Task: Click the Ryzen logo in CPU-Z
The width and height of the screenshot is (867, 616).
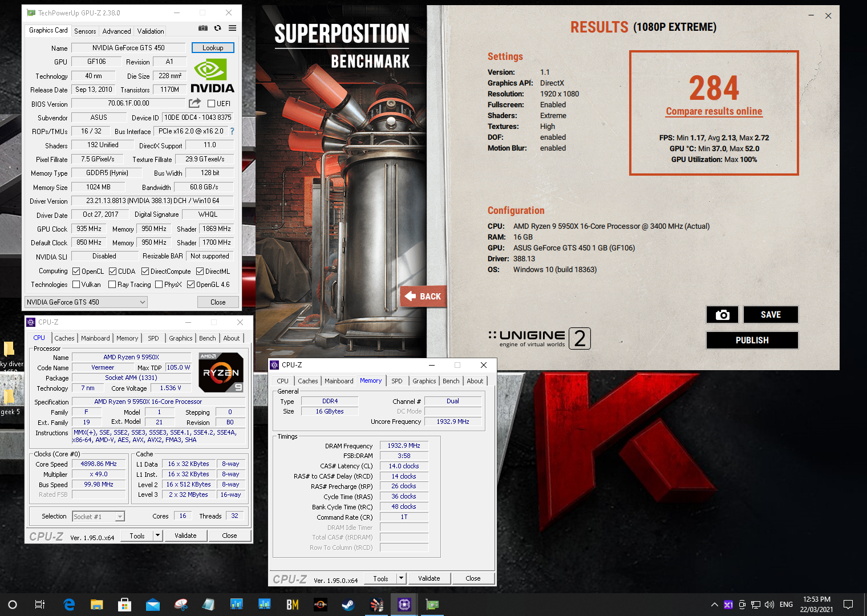Action: tap(221, 372)
